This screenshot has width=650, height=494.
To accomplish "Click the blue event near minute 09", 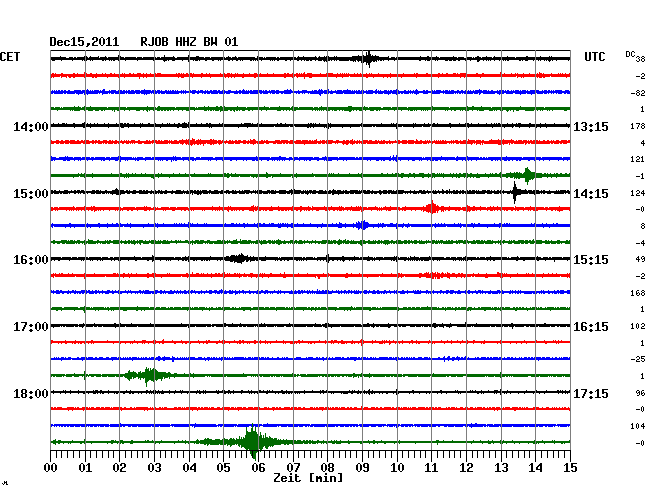I will (362, 225).
